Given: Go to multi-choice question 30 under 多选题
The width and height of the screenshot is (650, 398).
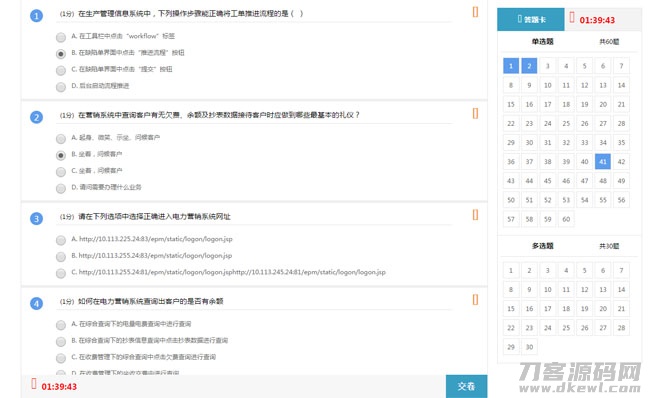Looking at the screenshot, I should click(x=529, y=347).
